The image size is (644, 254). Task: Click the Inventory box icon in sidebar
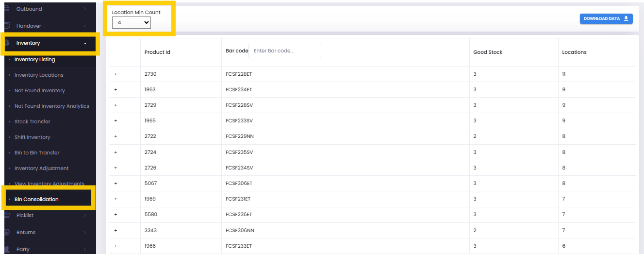coord(7,43)
